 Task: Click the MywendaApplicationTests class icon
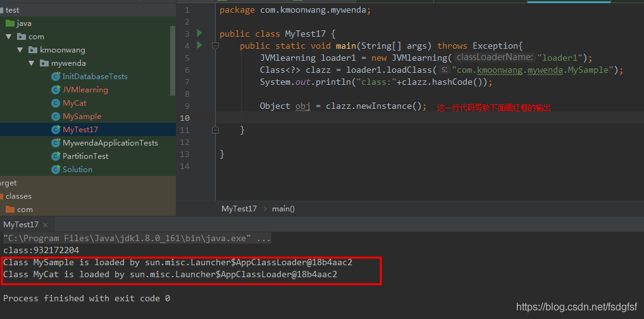[56, 142]
